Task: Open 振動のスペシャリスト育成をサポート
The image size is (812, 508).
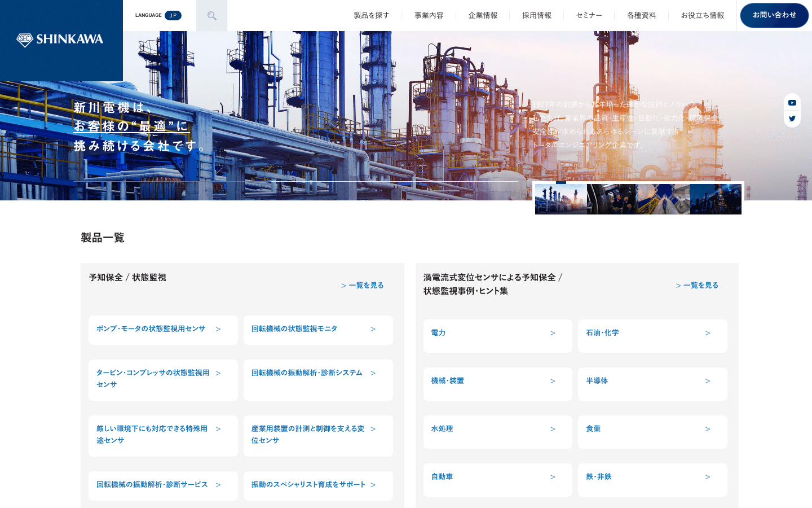Action: tap(318, 486)
